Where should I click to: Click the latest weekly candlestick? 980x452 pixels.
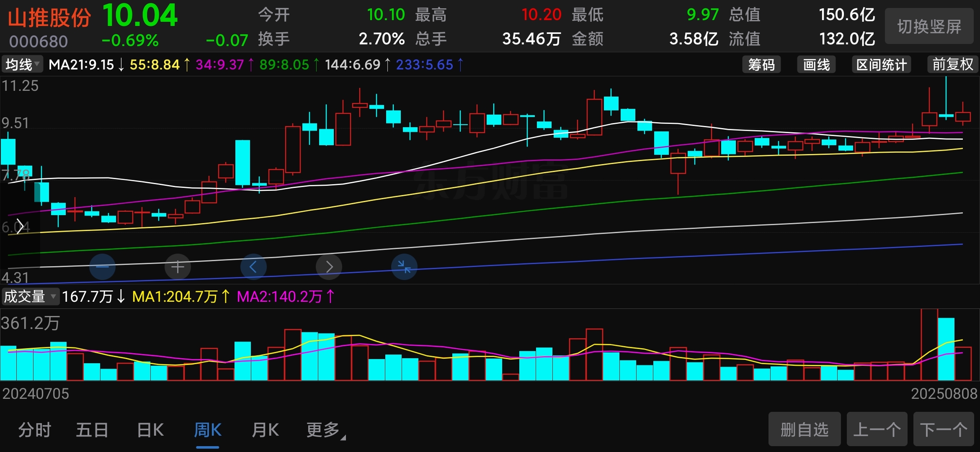click(x=963, y=116)
